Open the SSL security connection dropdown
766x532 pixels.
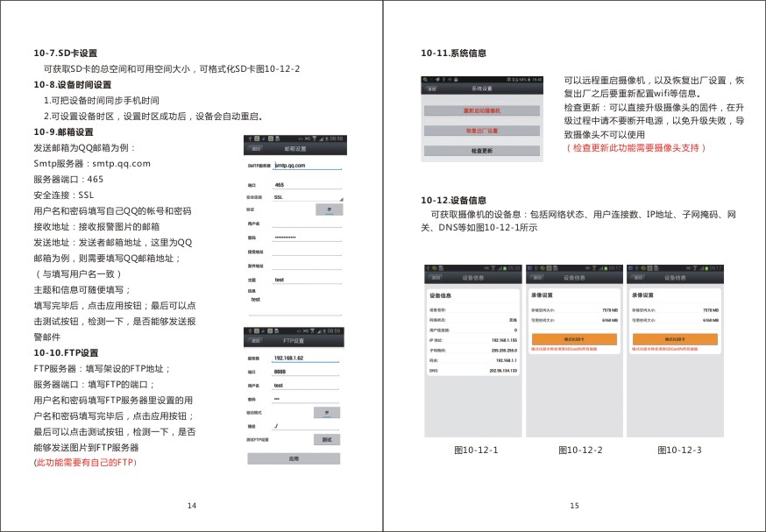coord(308,197)
